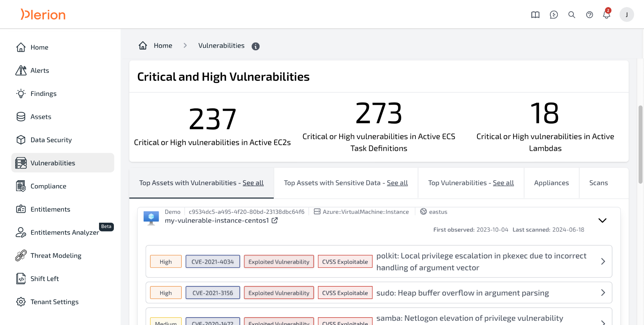
Task: Select Top Assets with Vulnerabilities tab
Action: pyautogui.click(x=201, y=183)
